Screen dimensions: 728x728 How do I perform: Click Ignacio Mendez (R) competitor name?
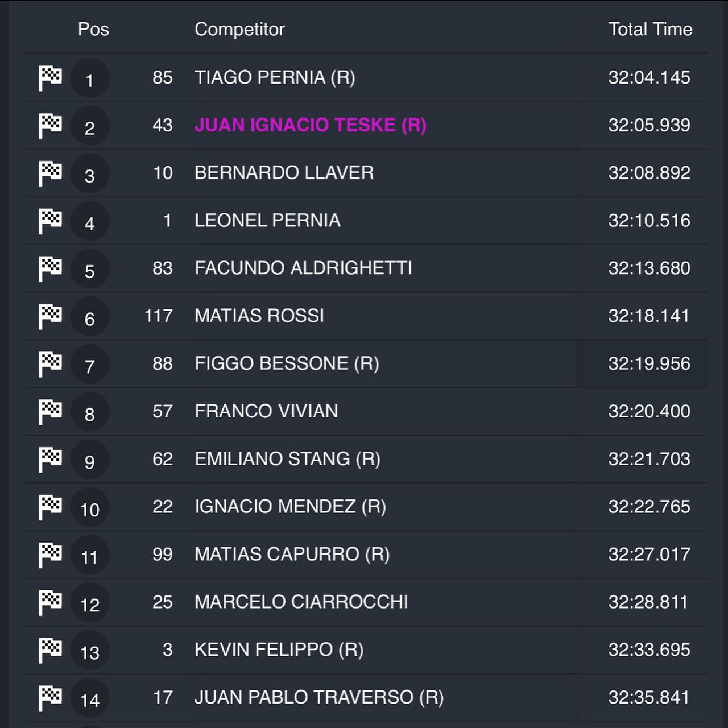tap(290, 506)
